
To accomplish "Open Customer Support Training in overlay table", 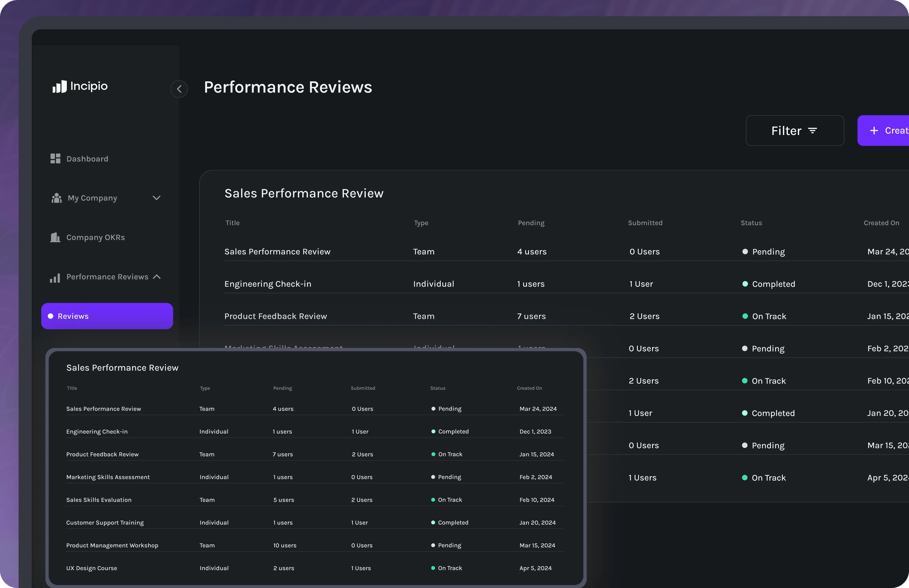I will tap(105, 523).
